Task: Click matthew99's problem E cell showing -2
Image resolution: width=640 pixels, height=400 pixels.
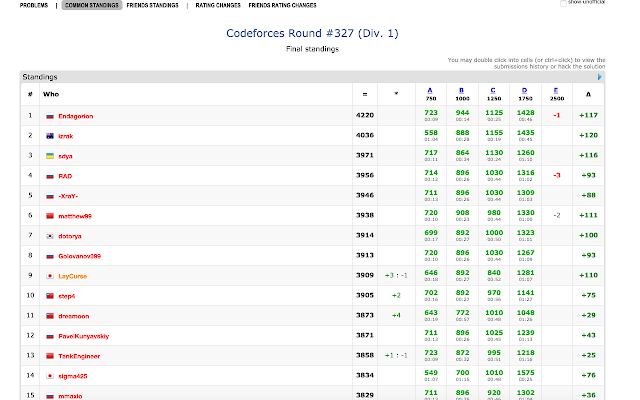Action: 557,216
